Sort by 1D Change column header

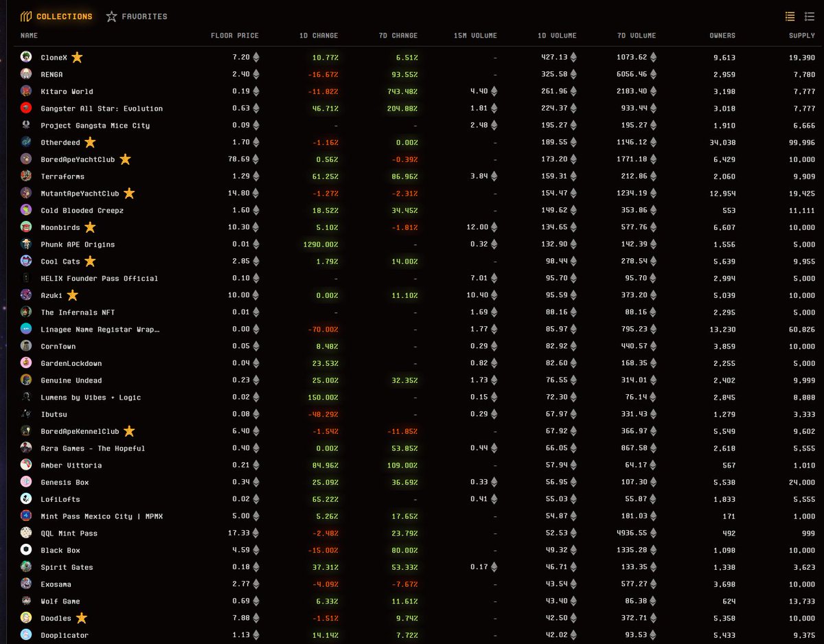point(318,36)
